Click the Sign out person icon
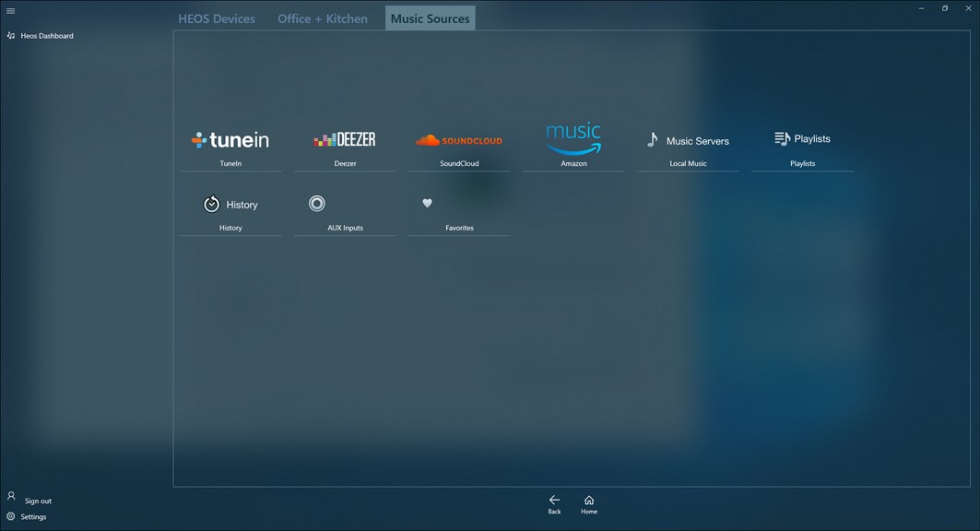 [11, 496]
